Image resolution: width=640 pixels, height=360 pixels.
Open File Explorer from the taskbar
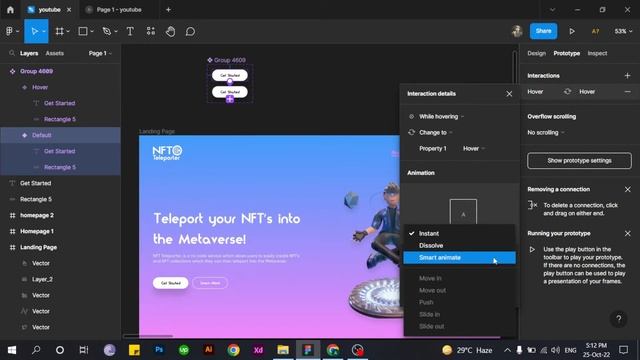point(283,350)
